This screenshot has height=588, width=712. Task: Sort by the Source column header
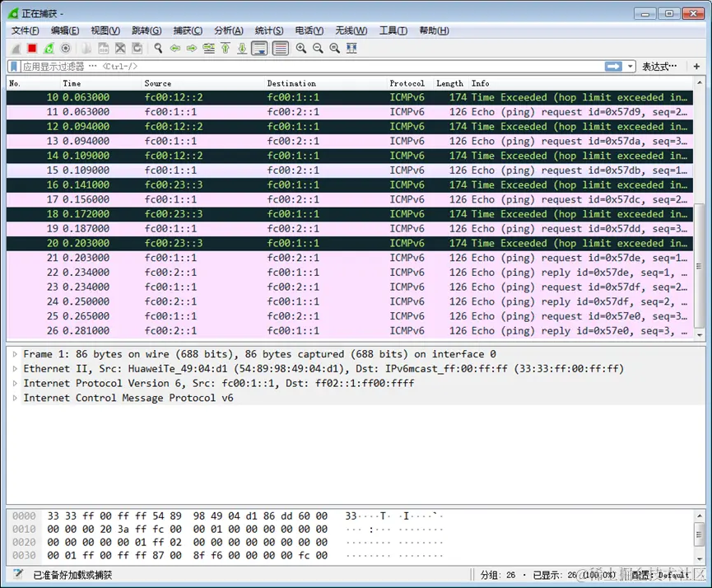pos(202,83)
